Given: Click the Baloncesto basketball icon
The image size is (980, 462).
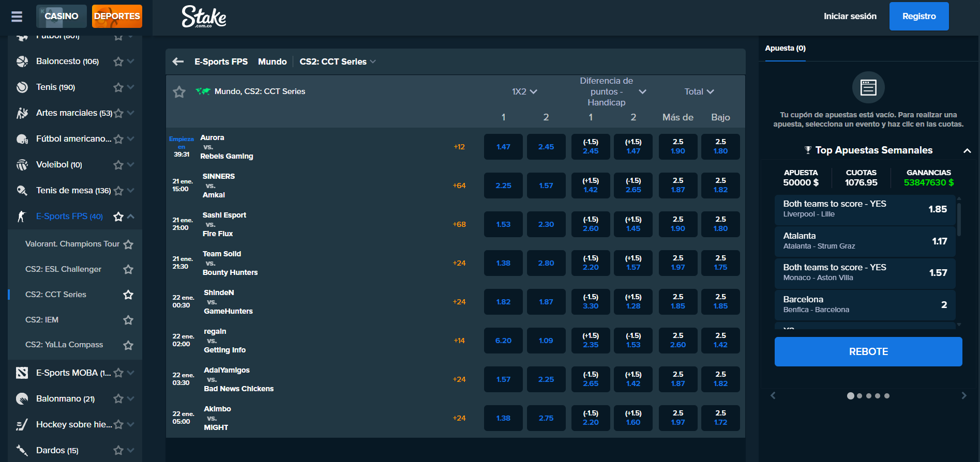Looking at the screenshot, I should tap(22, 61).
